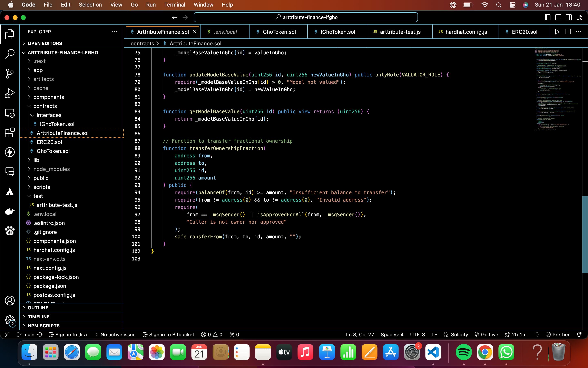Open the Accounts icon
Screen dimensions: 588x368
(x=10, y=301)
